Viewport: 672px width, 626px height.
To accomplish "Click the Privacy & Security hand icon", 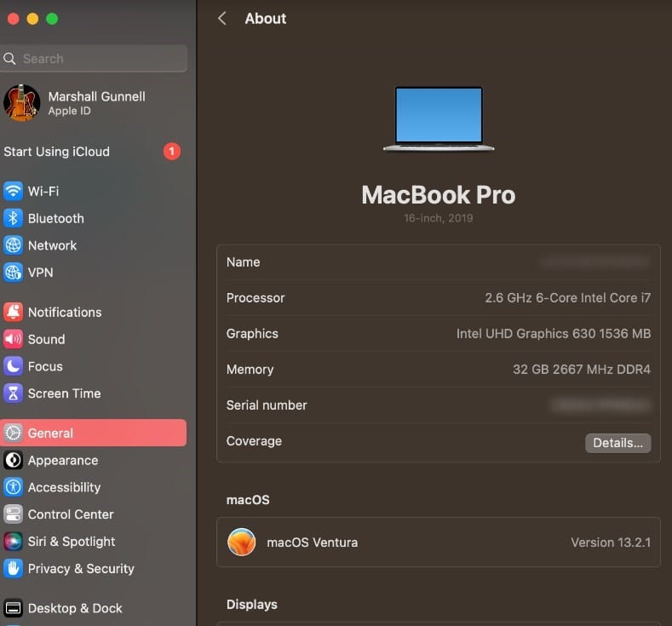I will (14, 568).
